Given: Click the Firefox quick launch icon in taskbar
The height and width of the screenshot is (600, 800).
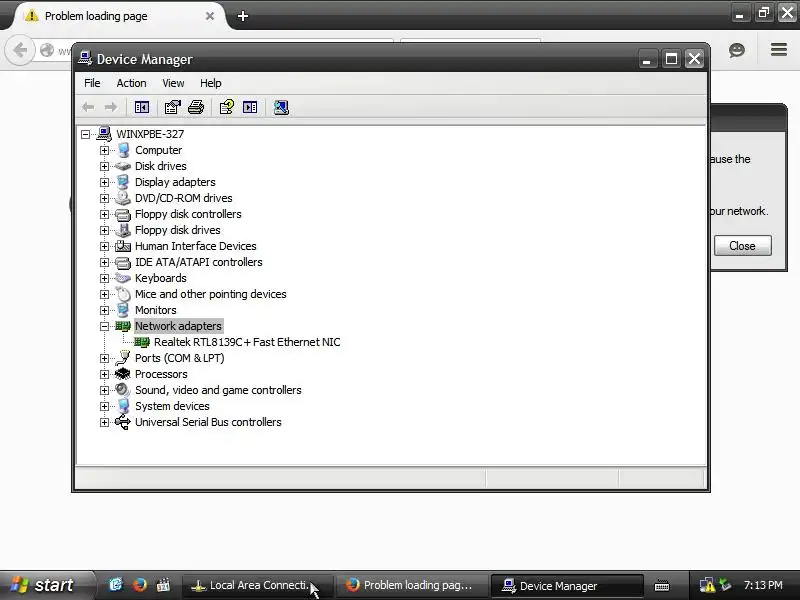Looking at the screenshot, I should pyautogui.click(x=139, y=585).
